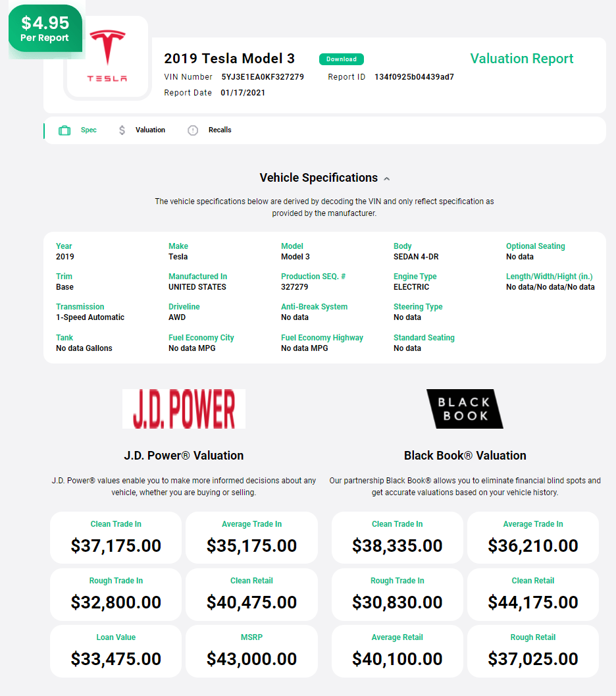616x696 pixels.
Task: Click the Black Book Rough Trade In $30,830.00 card
Action: tap(398, 595)
